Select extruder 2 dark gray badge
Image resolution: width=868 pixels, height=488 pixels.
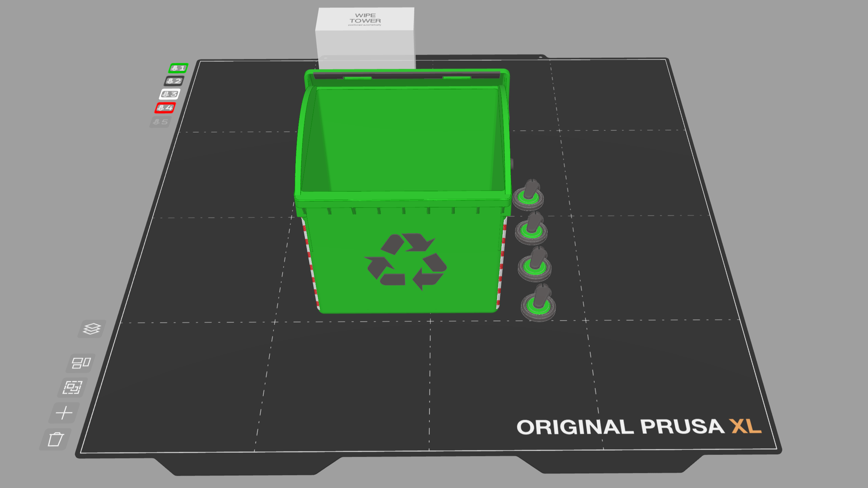(174, 81)
